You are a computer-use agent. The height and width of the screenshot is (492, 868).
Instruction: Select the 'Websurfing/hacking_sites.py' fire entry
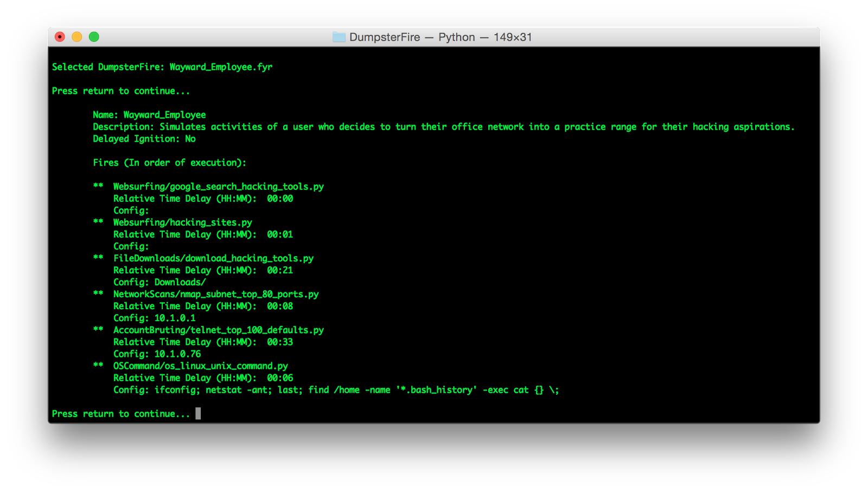click(x=183, y=222)
